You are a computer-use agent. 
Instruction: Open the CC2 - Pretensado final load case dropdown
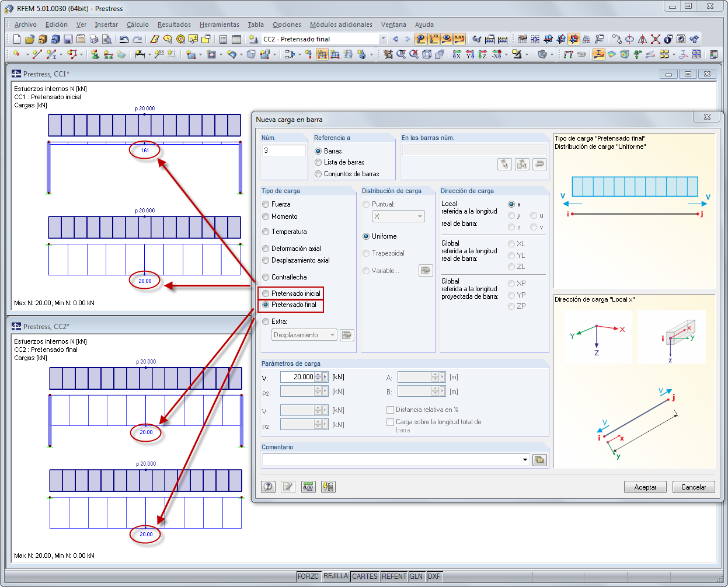coord(383,39)
